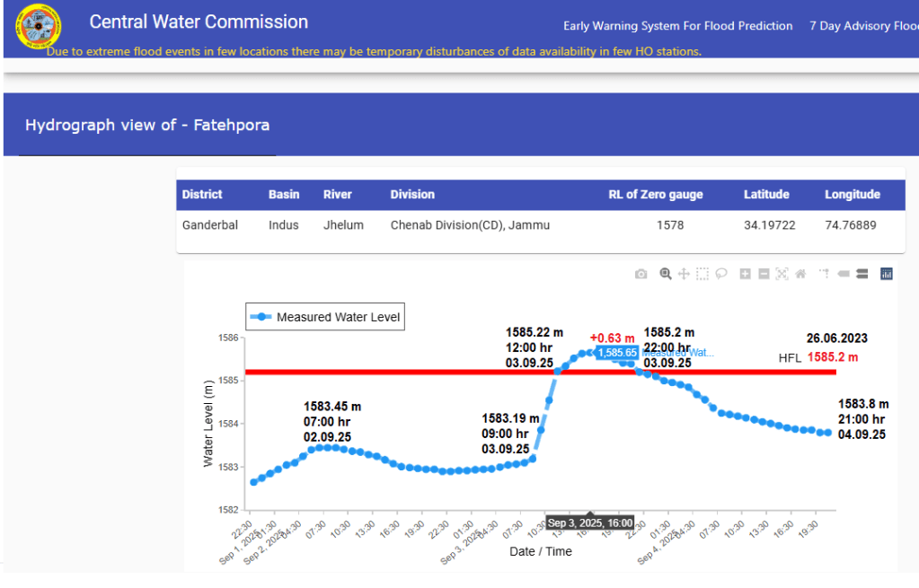Viewport: 919px width, 588px height.
Task: Click the 1583.8 m final data point
Action: coord(826,433)
